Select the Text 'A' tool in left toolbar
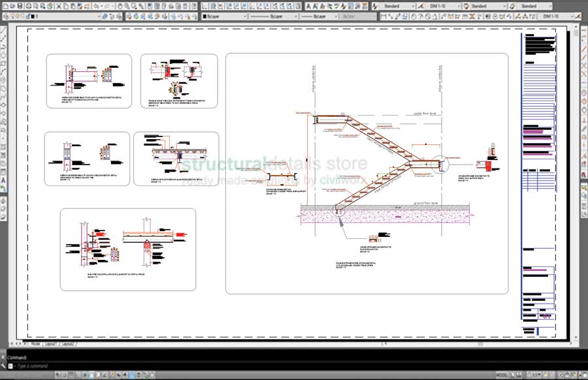 [4, 180]
